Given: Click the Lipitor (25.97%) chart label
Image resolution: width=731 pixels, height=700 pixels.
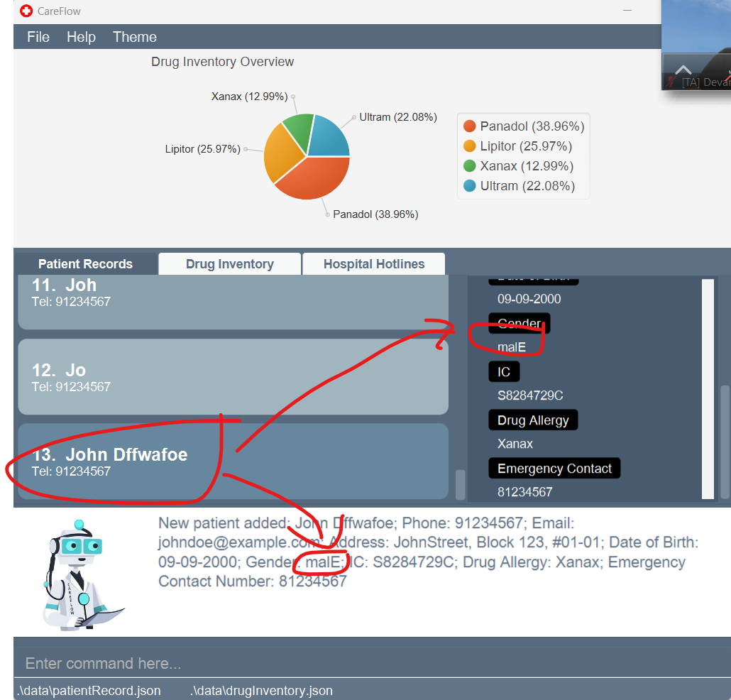Looking at the screenshot, I should 203,149.
